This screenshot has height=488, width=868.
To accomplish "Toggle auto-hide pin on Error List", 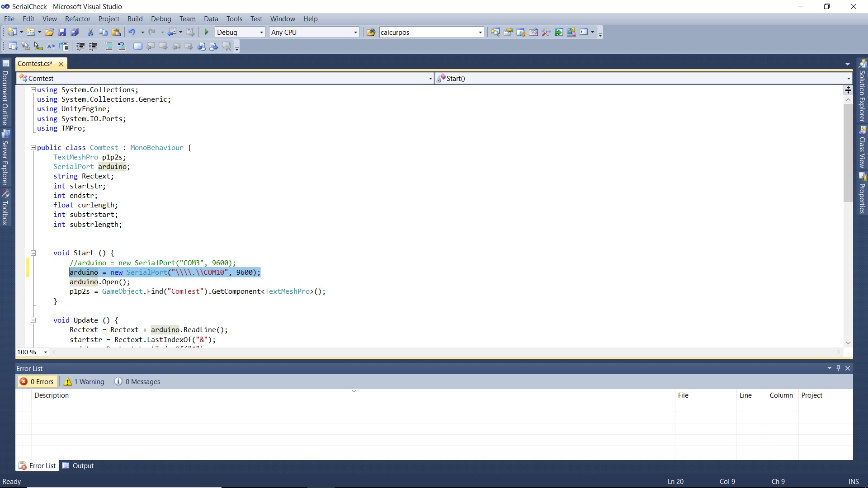I will pyautogui.click(x=838, y=368).
